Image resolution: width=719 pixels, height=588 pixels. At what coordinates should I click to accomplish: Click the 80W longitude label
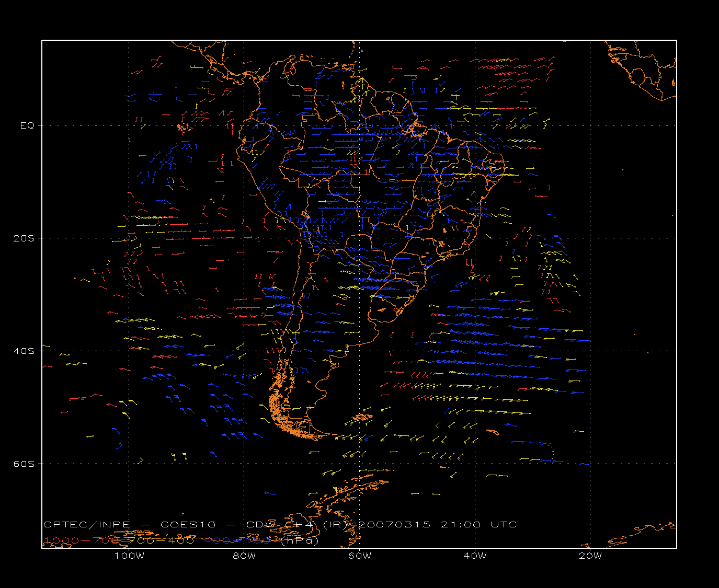click(244, 556)
